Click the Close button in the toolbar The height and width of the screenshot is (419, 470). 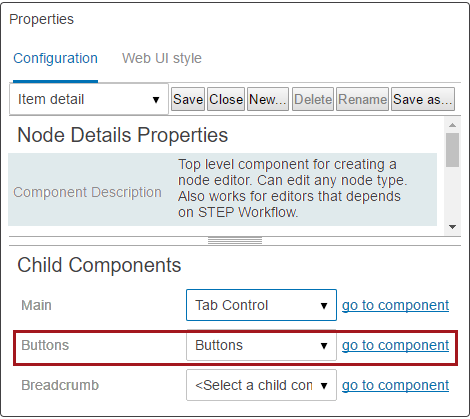[226, 99]
